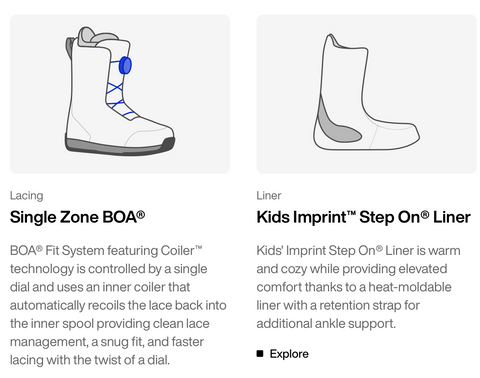Viewport: 480px width, 378px height.
Task: Select the Kids Imprint Step On Liner heading
Action: [x=363, y=217]
